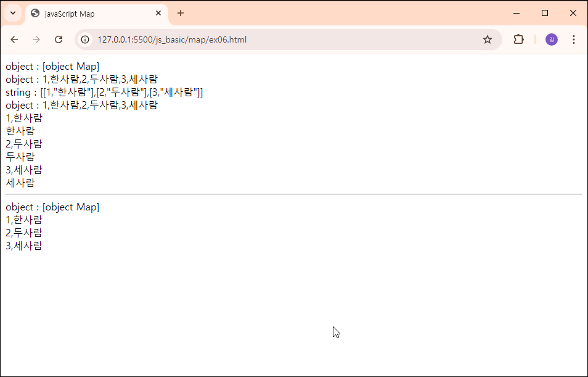Image resolution: width=588 pixels, height=377 pixels.
Task: Open Chrome's three-dot menu
Action: [x=573, y=39]
